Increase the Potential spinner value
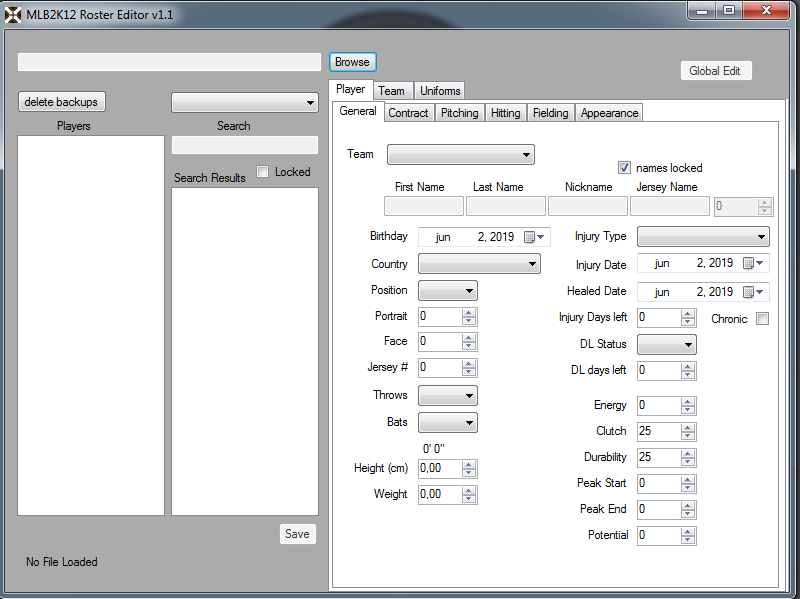The image size is (800, 599). point(688,531)
